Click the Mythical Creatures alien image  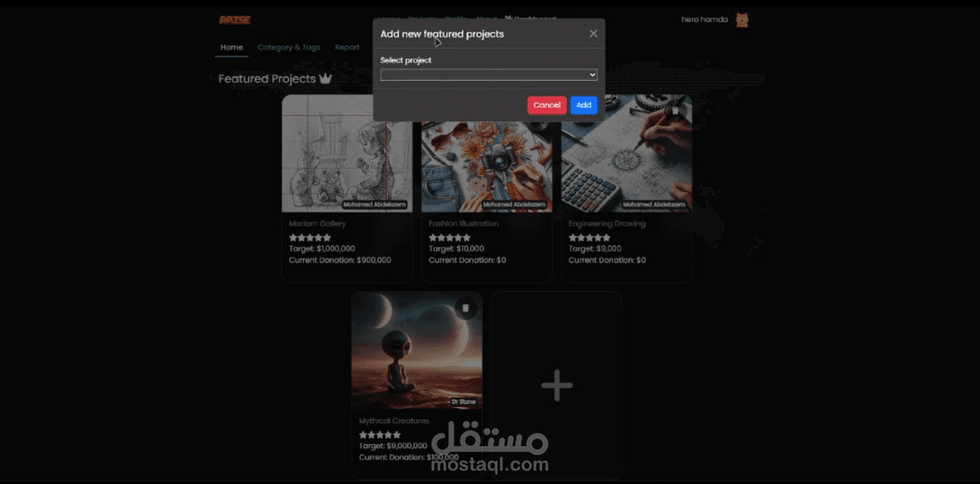pyautogui.click(x=417, y=351)
